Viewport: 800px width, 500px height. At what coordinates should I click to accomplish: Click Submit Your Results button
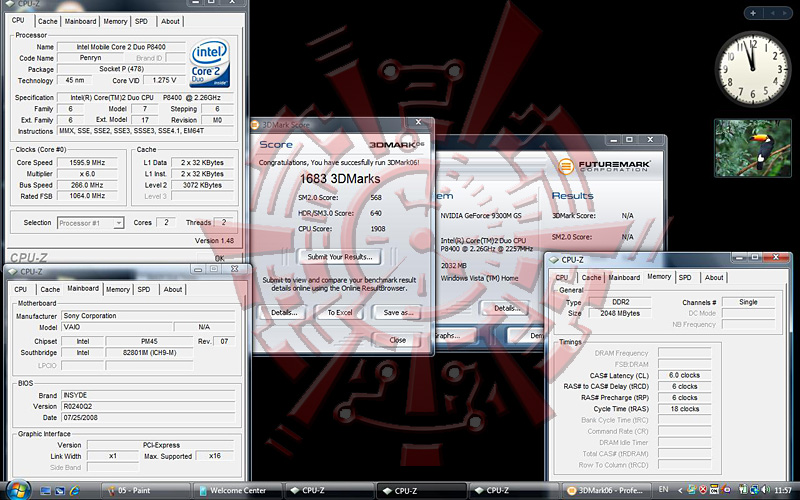pyautogui.click(x=340, y=257)
